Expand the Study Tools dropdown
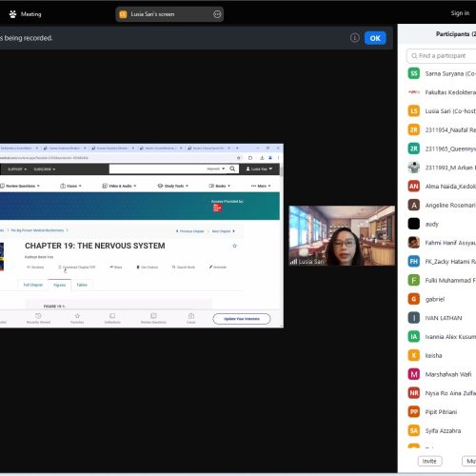This screenshot has width=476, height=476. click(173, 186)
